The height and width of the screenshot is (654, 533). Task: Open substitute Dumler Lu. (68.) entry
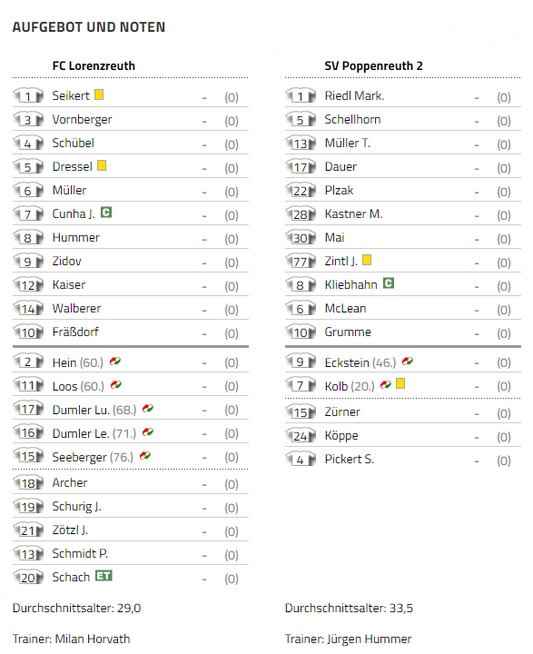click(x=94, y=410)
